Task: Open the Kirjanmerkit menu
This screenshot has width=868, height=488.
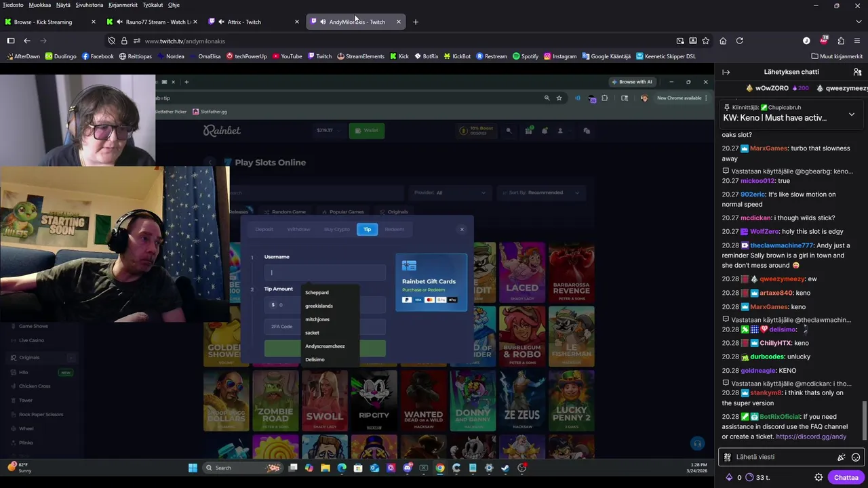Action: (x=123, y=5)
